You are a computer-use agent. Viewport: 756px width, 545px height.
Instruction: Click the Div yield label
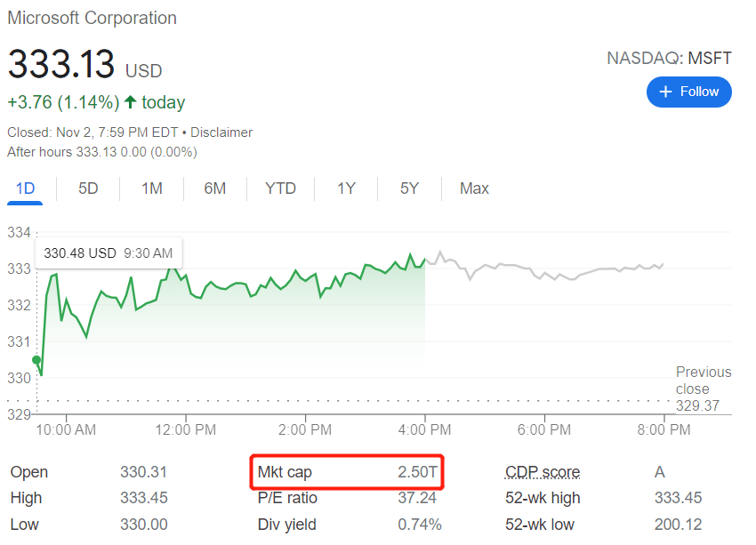point(287,525)
